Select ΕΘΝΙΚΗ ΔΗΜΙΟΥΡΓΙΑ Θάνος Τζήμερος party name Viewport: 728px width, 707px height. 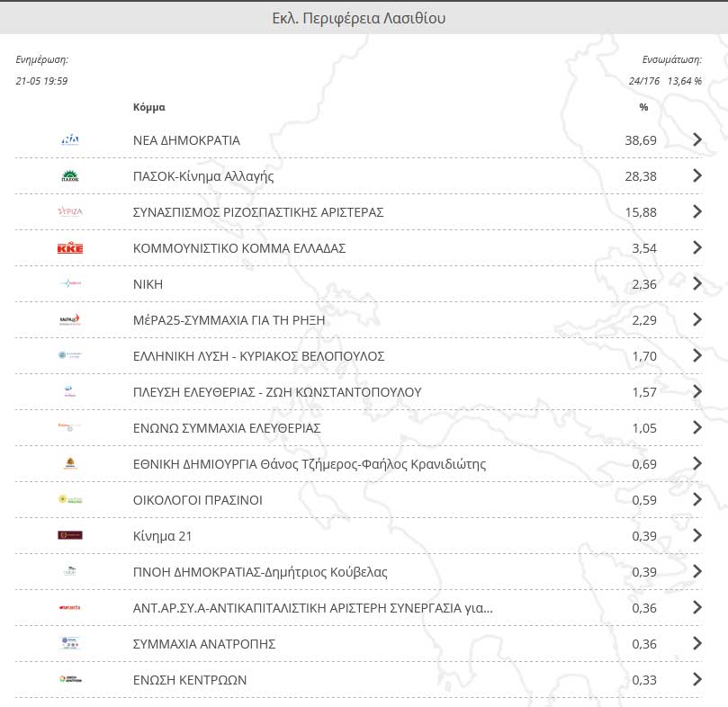point(310,464)
